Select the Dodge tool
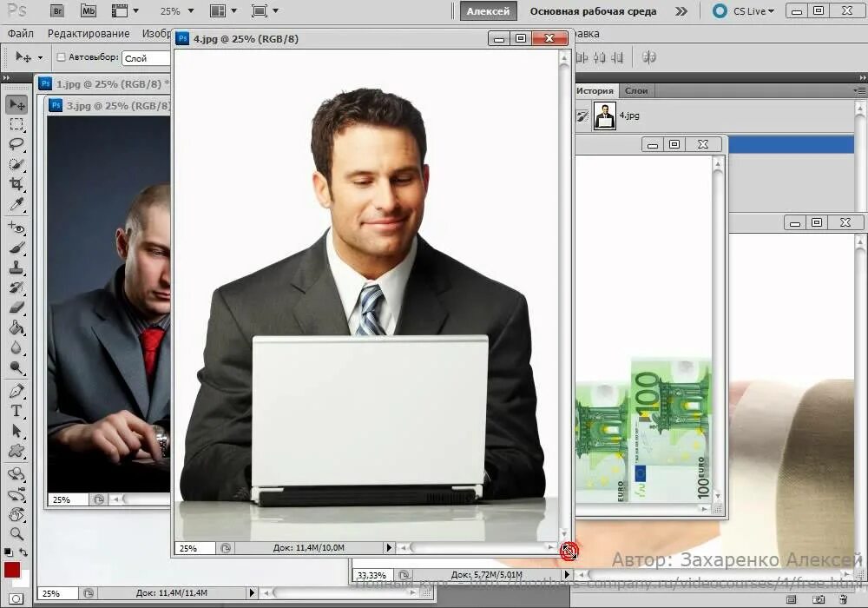868x608 pixels. click(x=16, y=367)
